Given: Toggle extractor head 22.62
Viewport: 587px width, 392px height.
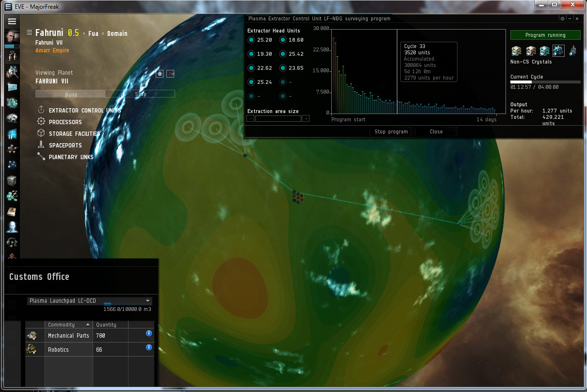Looking at the screenshot, I should [x=251, y=68].
